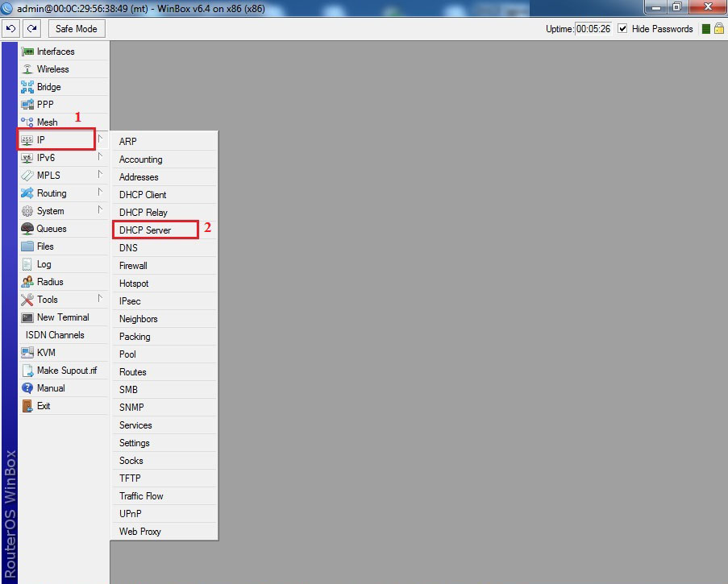
Task: Toggle Safe Mode
Action: click(x=76, y=29)
